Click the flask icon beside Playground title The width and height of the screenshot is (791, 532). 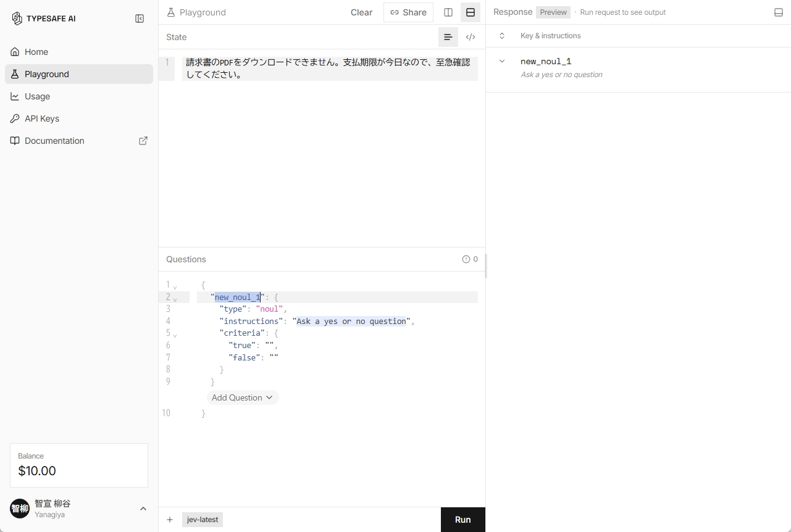click(x=171, y=12)
